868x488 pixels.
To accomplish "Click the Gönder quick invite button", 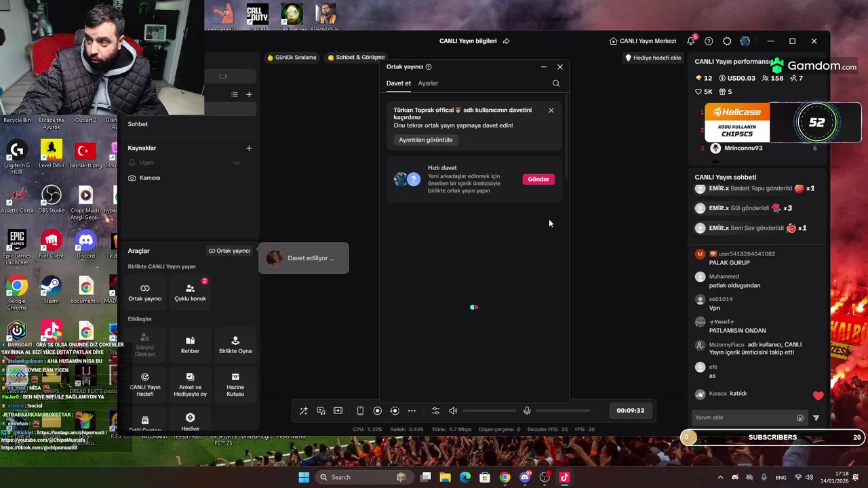I will click(538, 179).
